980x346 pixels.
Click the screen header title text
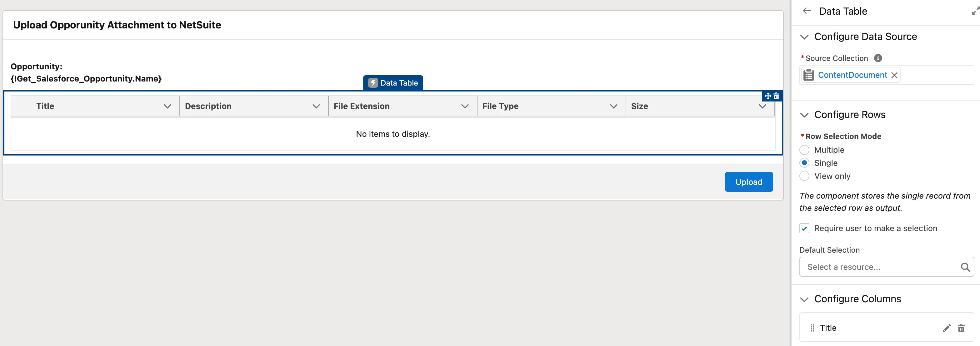coord(117,25)
